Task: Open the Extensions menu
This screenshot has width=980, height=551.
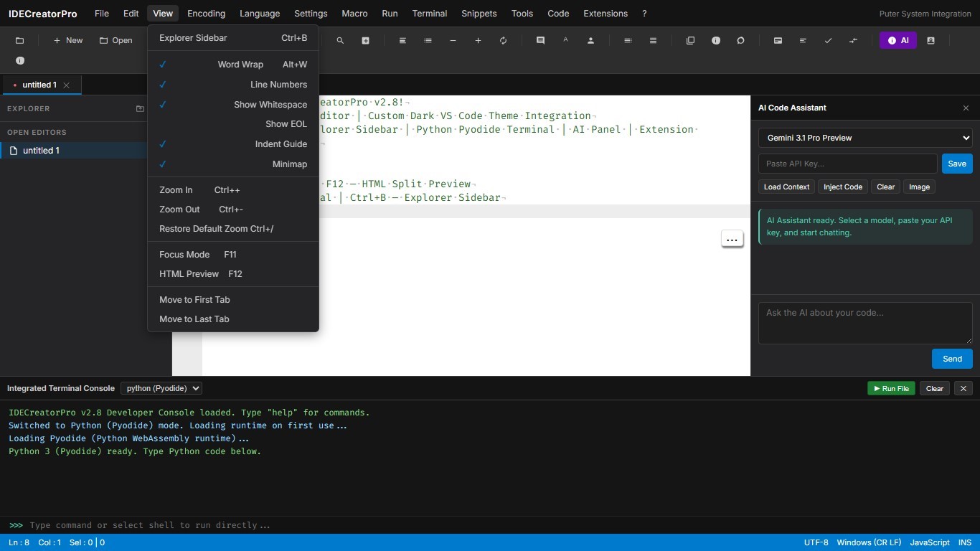Action: tap(606, 14)
